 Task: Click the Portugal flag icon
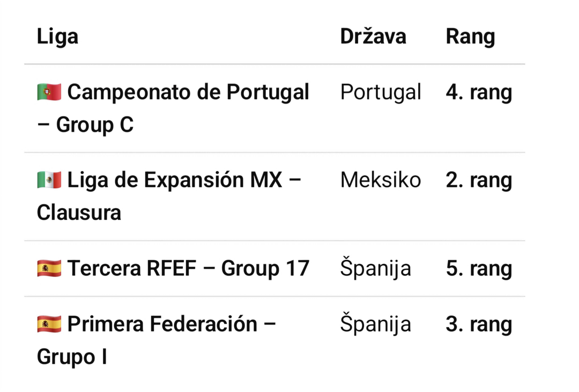point(49,92)
